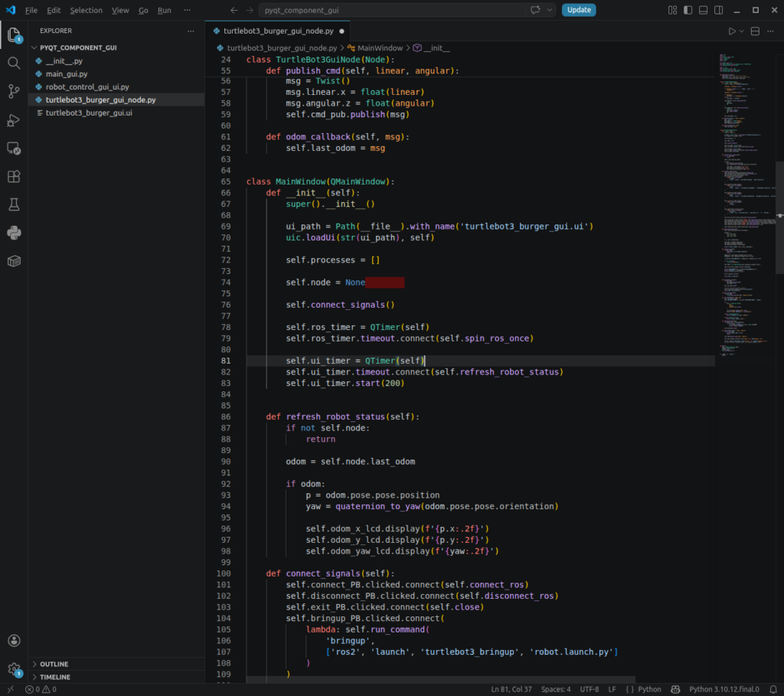Screen dimensions: 784x696
Task: Open the remote window indicator in the status bar
Action: [x=11, y=690]
